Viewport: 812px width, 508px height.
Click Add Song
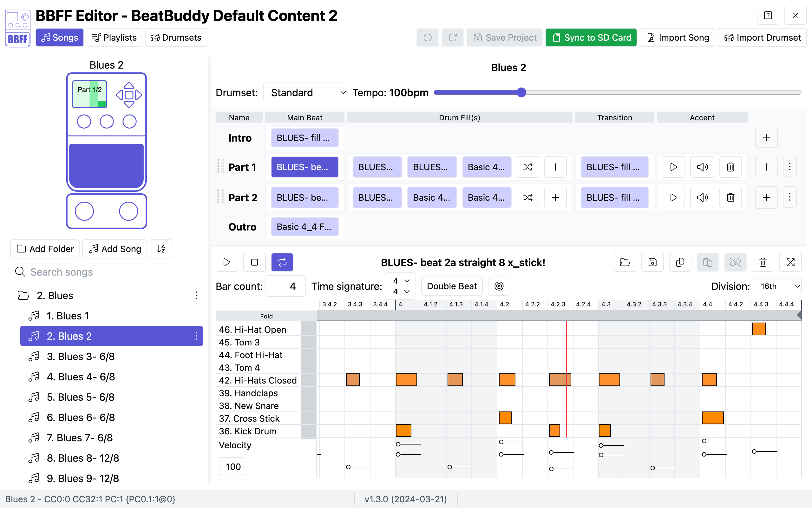115,249
